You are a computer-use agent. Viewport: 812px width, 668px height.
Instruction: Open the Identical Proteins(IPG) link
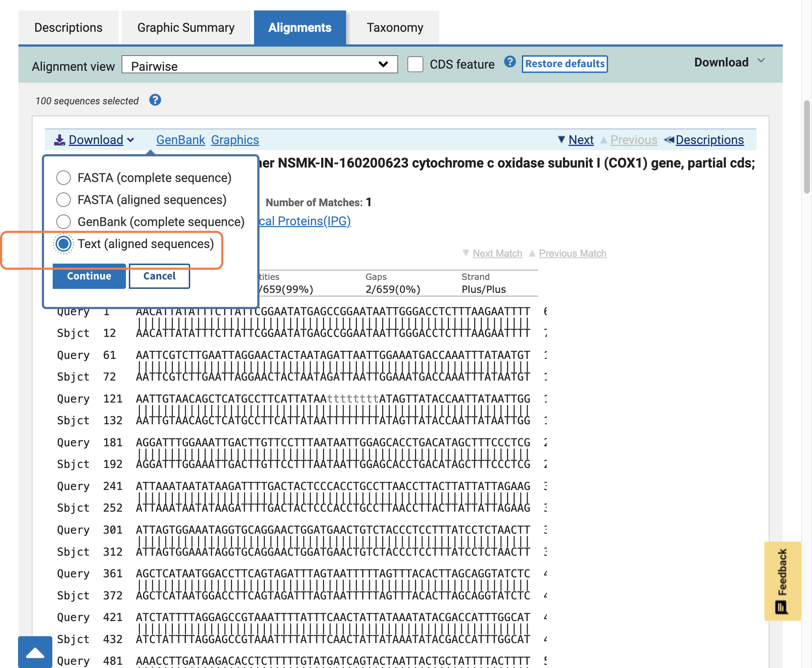[305, 221]
